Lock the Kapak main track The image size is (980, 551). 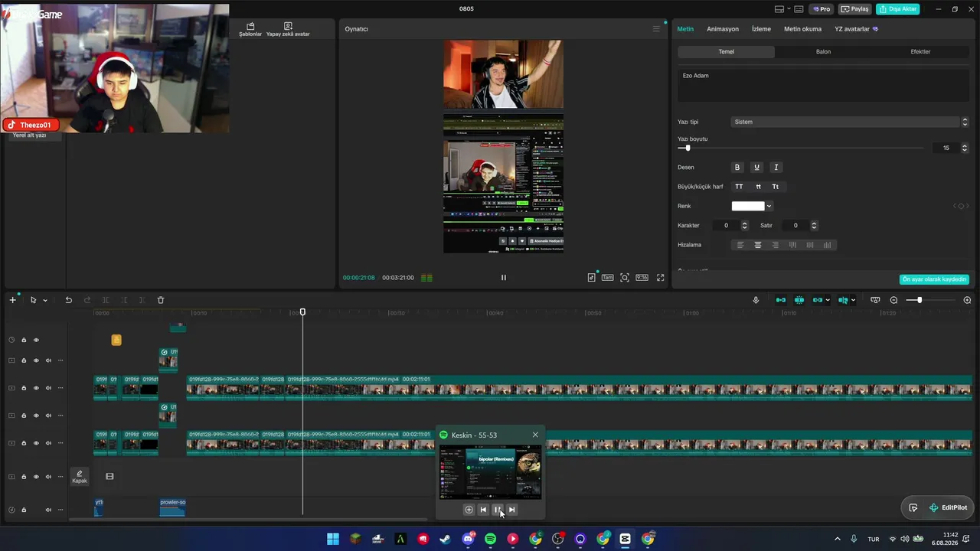24,477
